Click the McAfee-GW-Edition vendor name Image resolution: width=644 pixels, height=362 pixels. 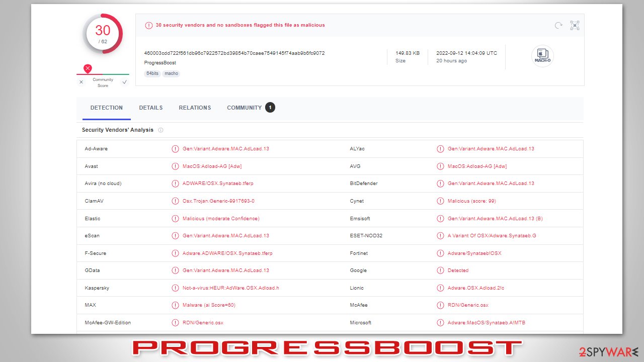(x=108, y=323)
